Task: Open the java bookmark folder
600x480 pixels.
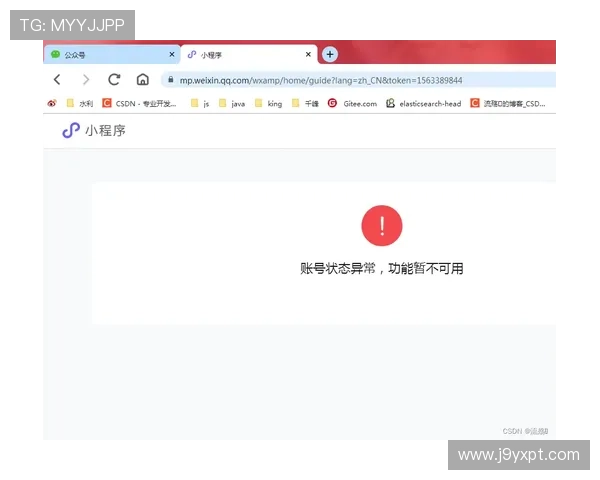Action: [232, 103]
